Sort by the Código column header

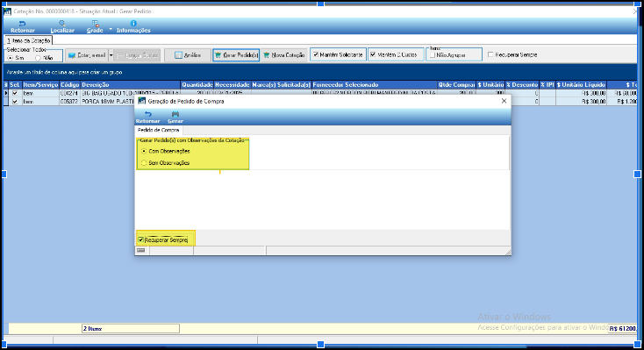[x=70, y=84]
